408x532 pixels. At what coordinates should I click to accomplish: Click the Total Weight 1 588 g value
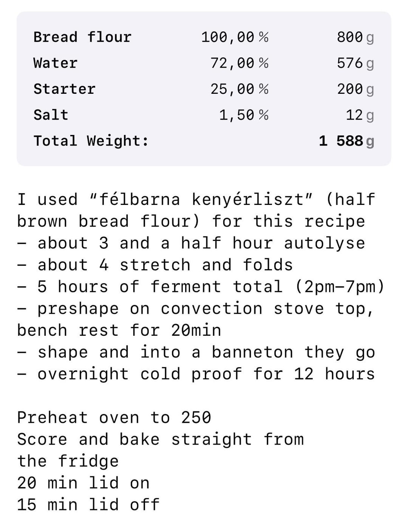pos(346,141)
